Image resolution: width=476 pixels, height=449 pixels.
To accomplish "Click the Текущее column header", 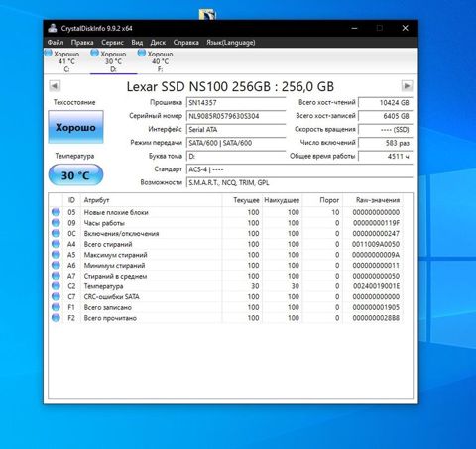I will click(242, 200).
